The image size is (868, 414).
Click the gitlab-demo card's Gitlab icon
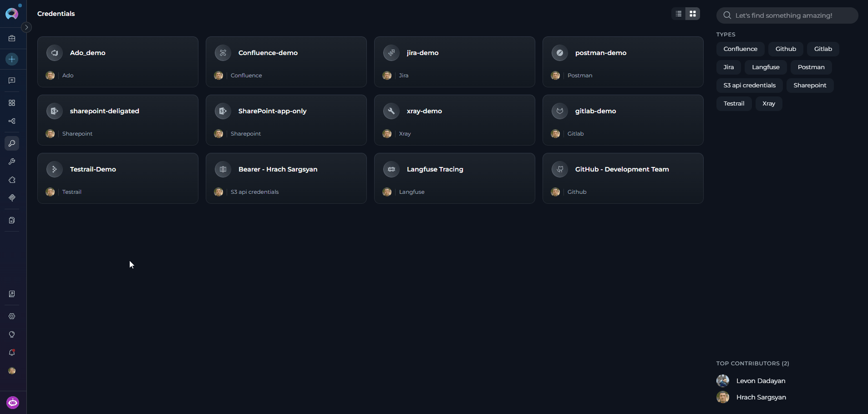pyautogui.click(x=560, y=111)
